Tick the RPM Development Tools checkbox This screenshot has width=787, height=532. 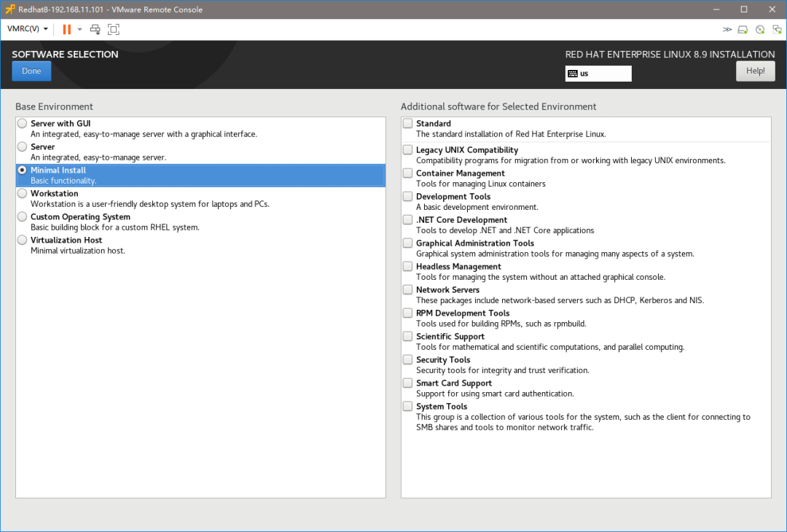pyautogui.click(x=407, y=313)
